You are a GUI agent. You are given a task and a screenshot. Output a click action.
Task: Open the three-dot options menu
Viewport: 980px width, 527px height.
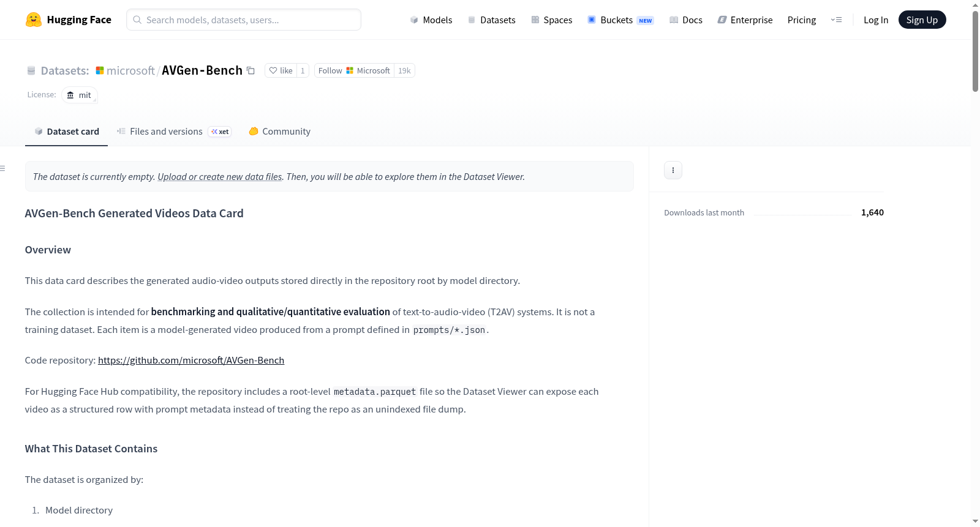[673, 170]
